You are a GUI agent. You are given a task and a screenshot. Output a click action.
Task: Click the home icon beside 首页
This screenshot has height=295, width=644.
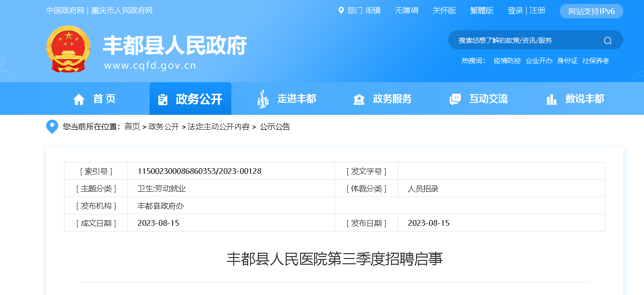click(79, 99)
